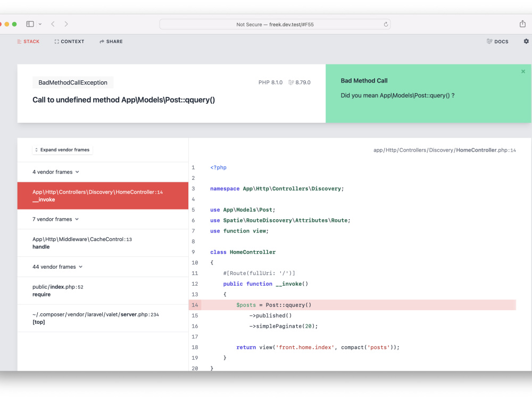Screen dimensions: 532x399
Task: Click the Context tab brackets icon
Action: click(57, 41)
